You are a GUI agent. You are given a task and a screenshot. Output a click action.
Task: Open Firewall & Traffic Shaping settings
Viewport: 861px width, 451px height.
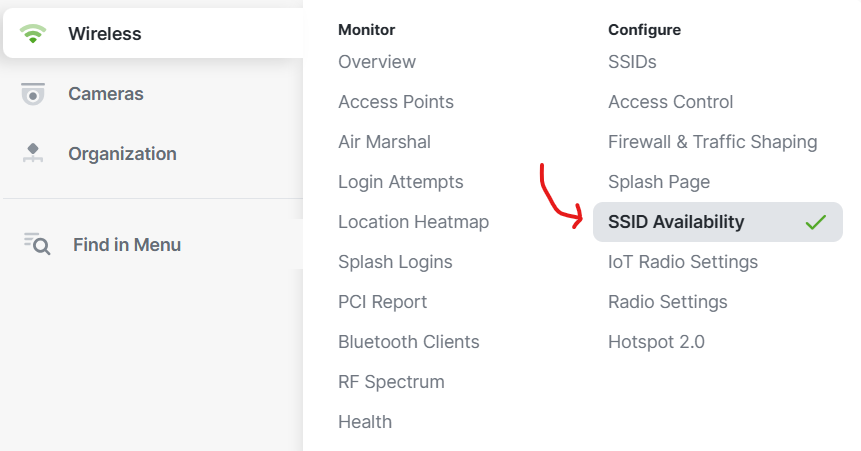(x=713, y=142)
